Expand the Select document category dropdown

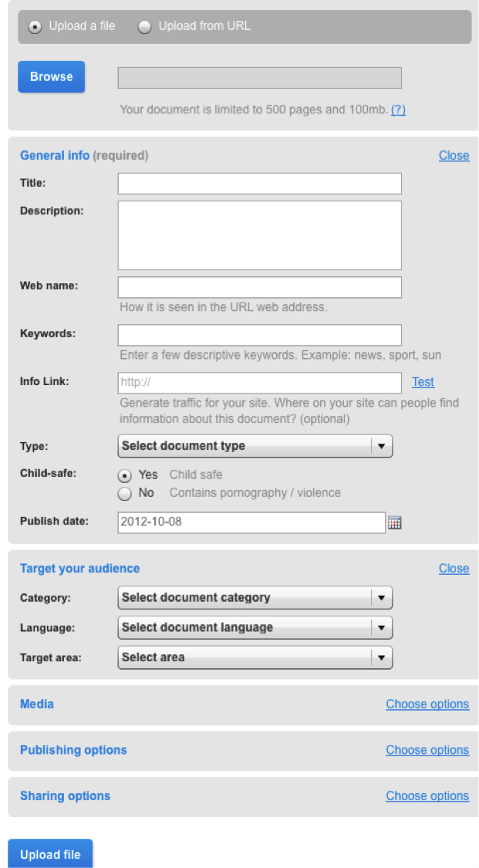click(255, 598)
